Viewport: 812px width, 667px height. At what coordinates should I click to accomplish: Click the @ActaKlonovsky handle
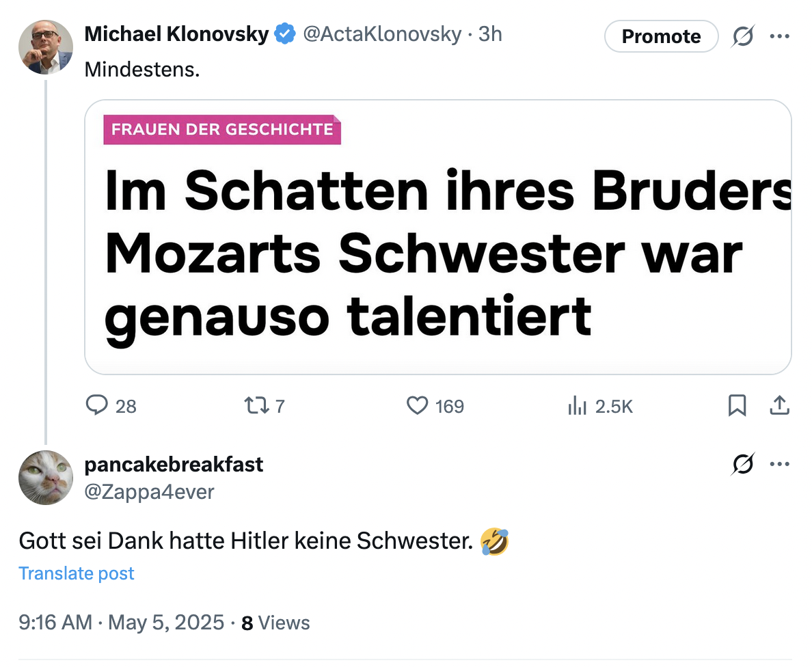382,33
